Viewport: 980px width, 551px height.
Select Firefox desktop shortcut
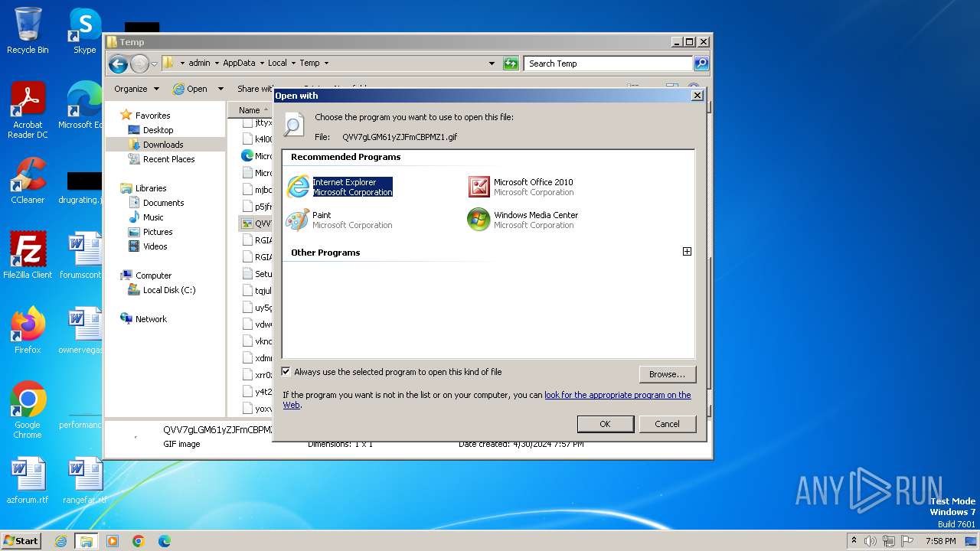(28, 331)
